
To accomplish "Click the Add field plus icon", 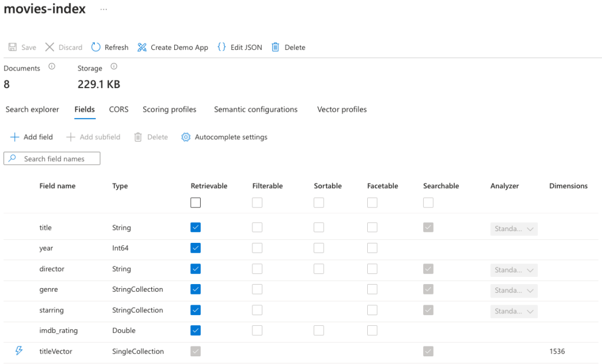I will coord(15,137).
